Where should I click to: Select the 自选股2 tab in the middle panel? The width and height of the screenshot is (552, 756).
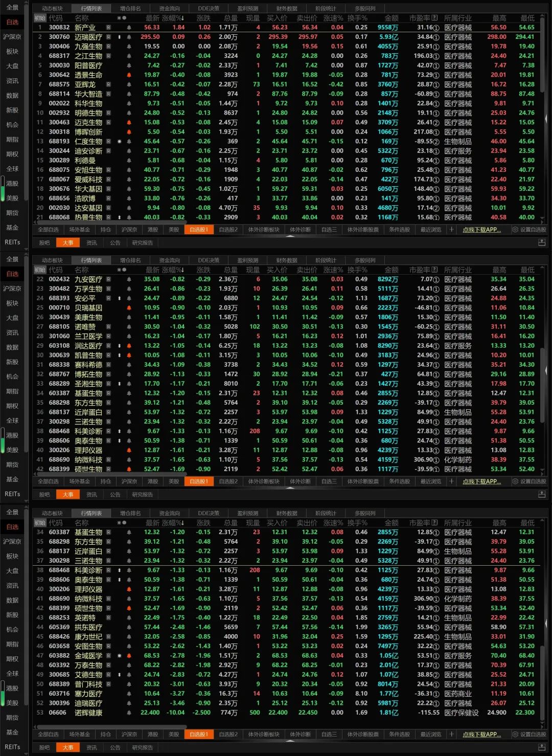click(x=228, y=481)
